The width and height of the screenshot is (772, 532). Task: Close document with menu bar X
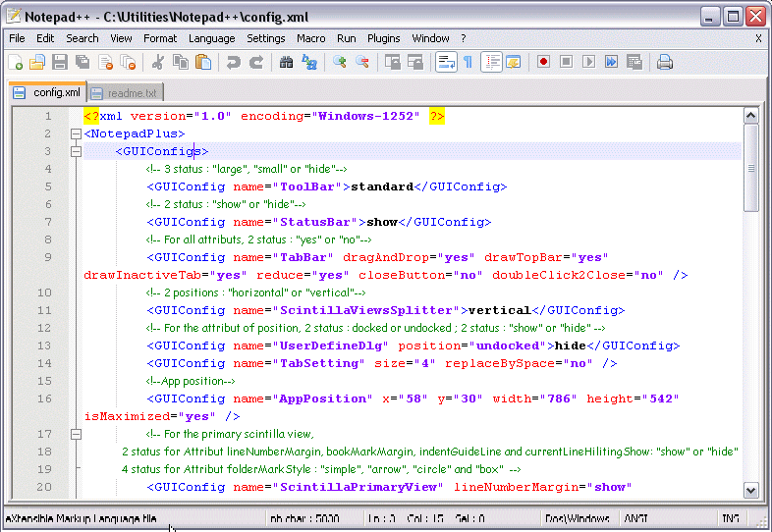coord(758,38)
